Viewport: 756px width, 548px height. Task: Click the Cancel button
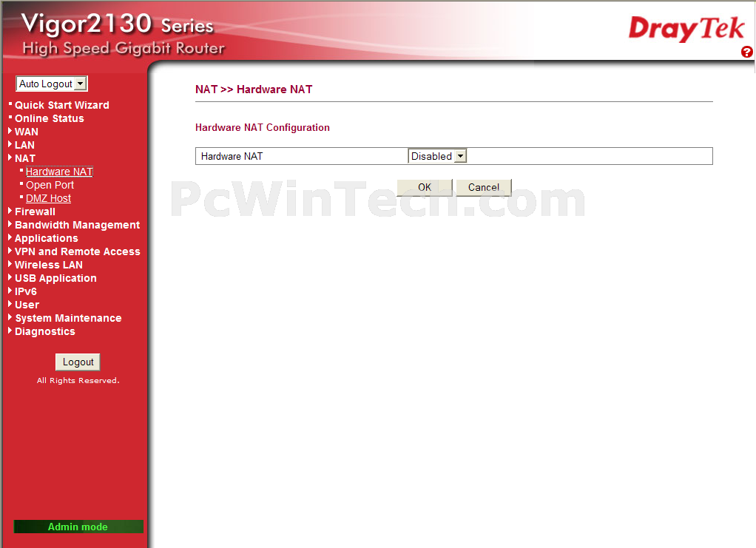click(484, 188)
